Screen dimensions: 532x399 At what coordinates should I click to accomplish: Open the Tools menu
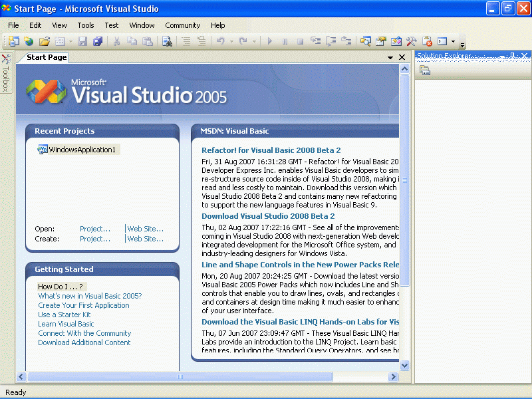pos(86,25)
